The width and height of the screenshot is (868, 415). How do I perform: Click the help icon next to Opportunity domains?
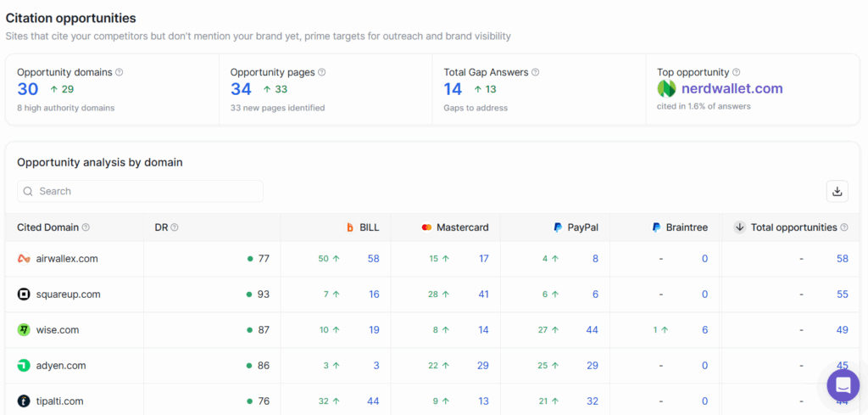[119, 72]
